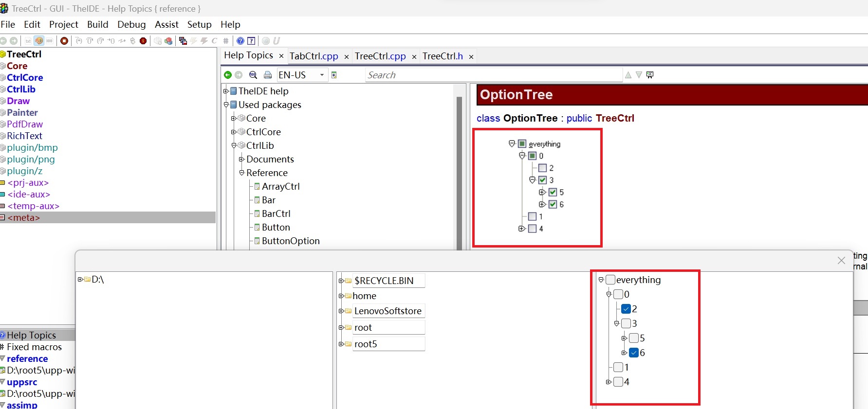Screen dimensions: 868x409
Task: Click the paint palette designer view icon
Action: click(39, 41)
